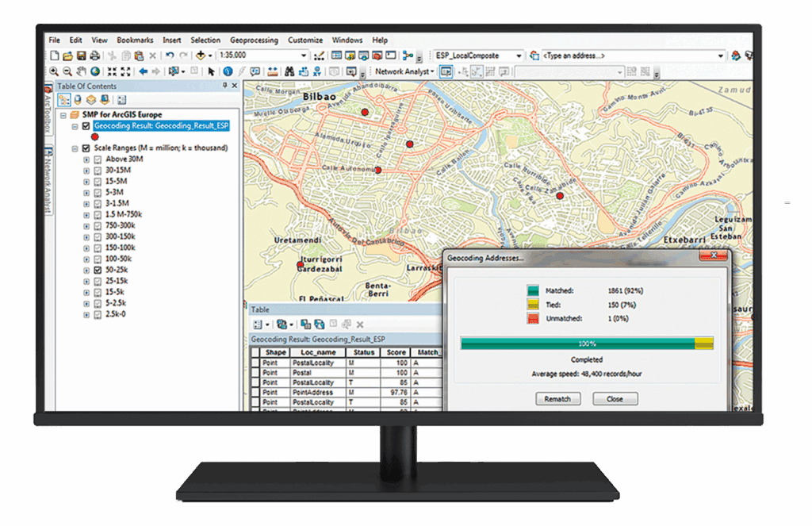Click the Status column header
Screen dimensions: 812x526
[363, 352]
